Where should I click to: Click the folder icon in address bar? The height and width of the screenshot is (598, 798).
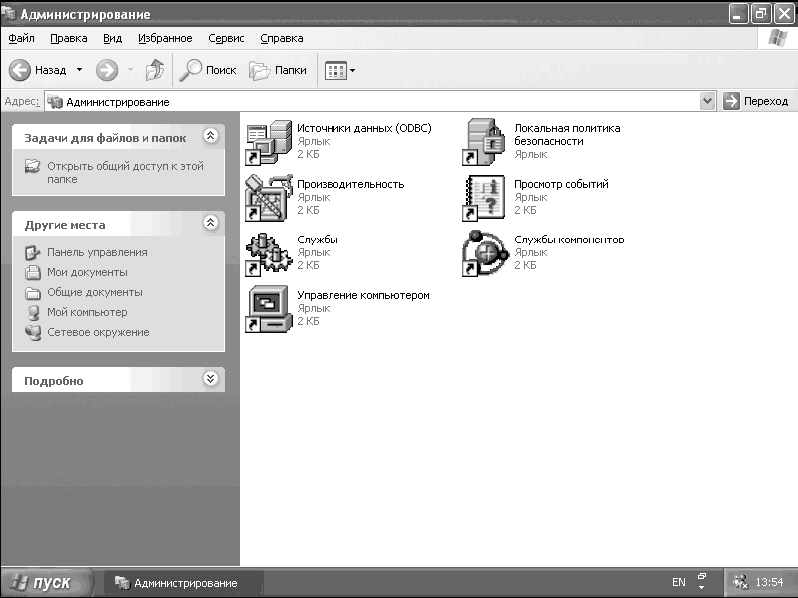[54, 102]
